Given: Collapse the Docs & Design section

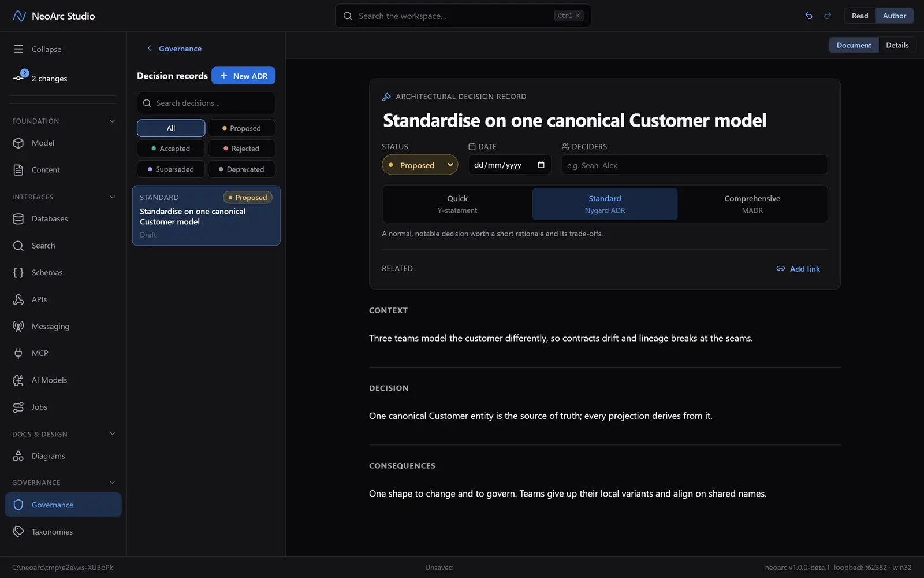Looking at the screenshot, I should [x=113, y=434].
